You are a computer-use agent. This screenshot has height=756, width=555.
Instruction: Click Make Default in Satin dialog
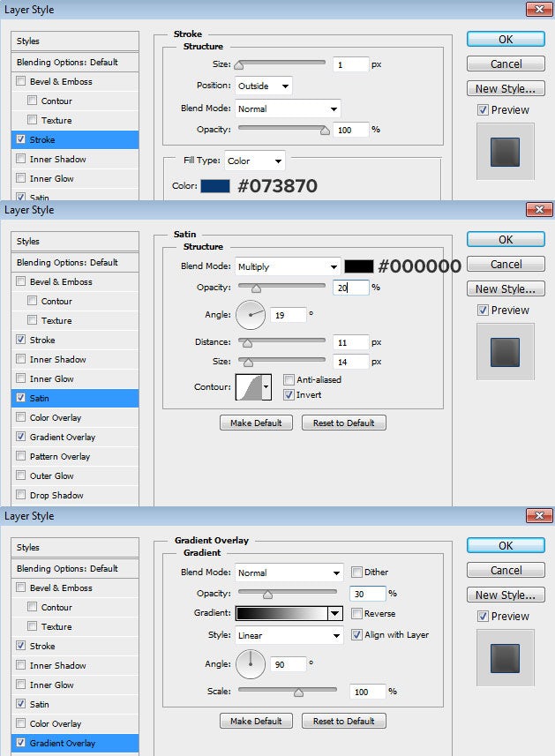[256, 423]
